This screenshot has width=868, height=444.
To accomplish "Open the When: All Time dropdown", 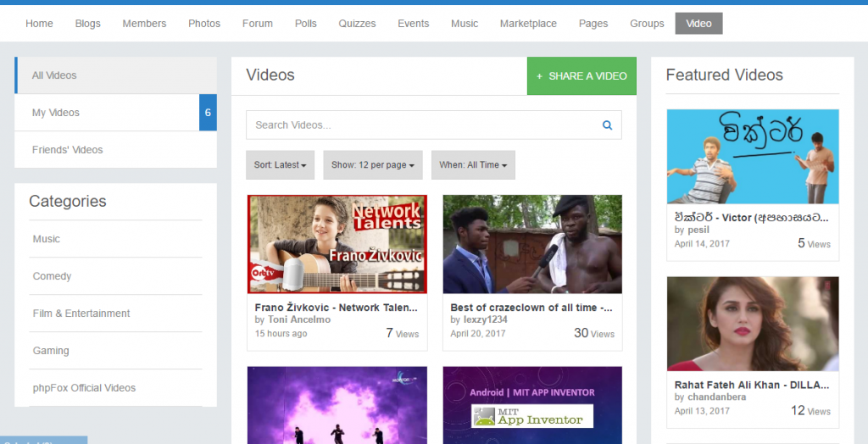I will (x=473, y=165).
